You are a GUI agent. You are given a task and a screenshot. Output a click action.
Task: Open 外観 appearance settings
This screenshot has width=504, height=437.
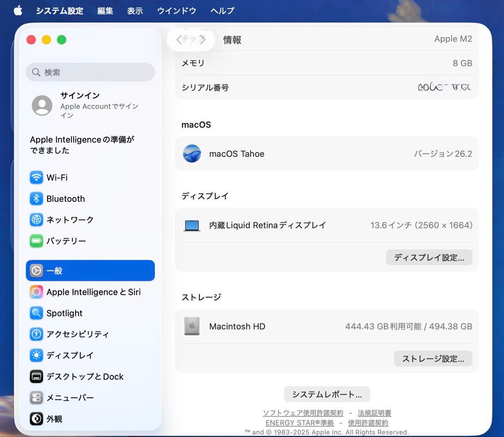pyautogui.click(x=36, y=419)
